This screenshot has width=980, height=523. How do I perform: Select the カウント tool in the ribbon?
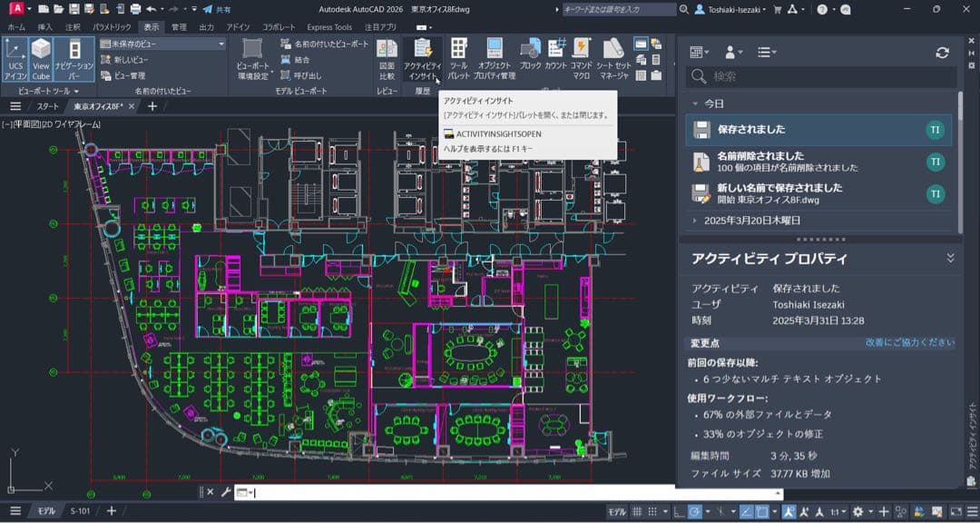point(555,56)
